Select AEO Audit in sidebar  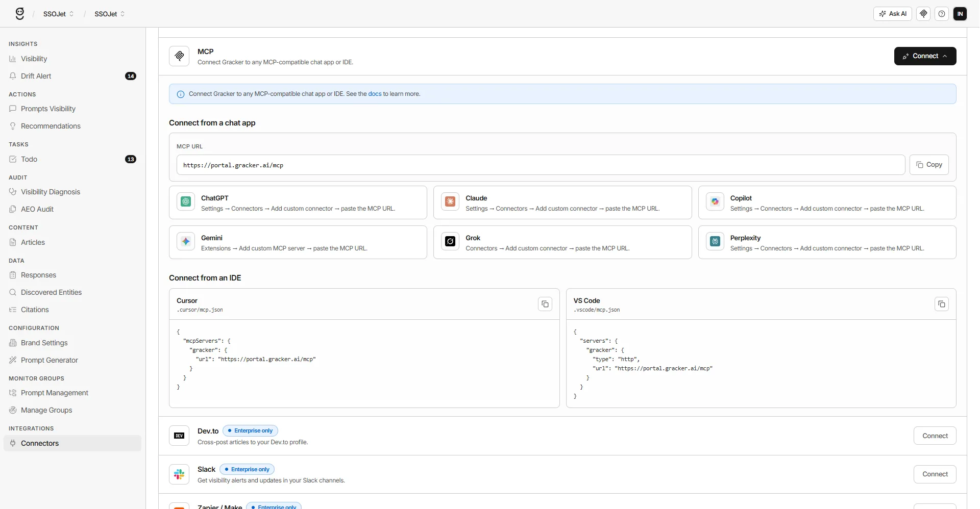coord(72,209)
